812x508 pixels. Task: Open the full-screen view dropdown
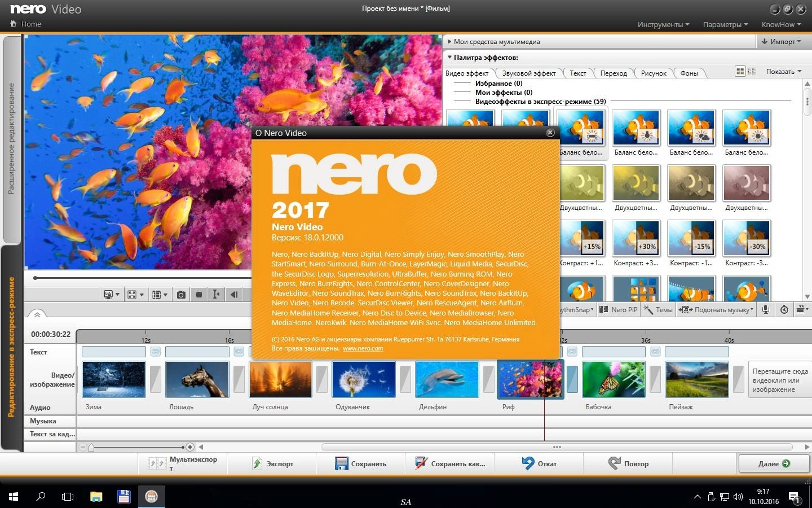tap(135, 295)
